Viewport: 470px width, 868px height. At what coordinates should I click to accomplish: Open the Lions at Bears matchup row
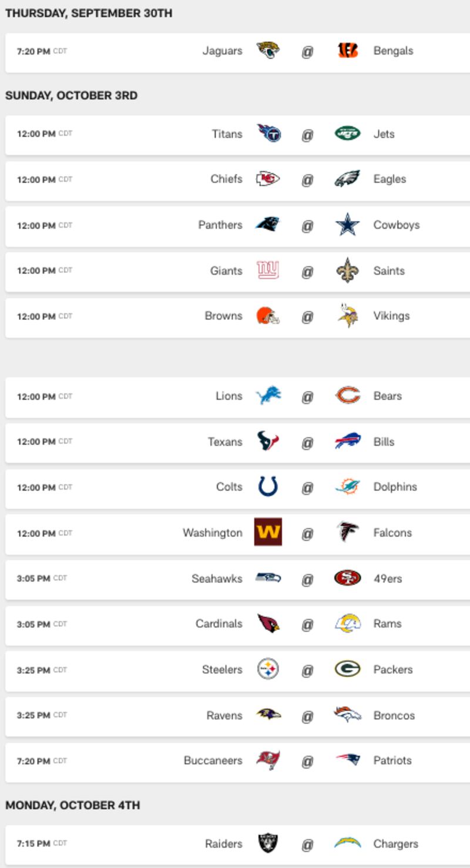pyautogui.click(x=237, y=396)
